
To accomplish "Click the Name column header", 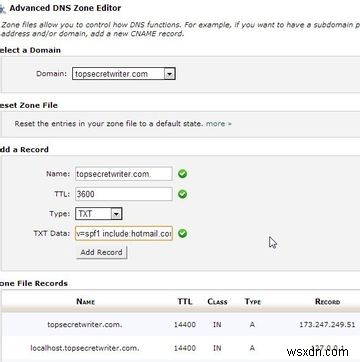I will (86, 302).
